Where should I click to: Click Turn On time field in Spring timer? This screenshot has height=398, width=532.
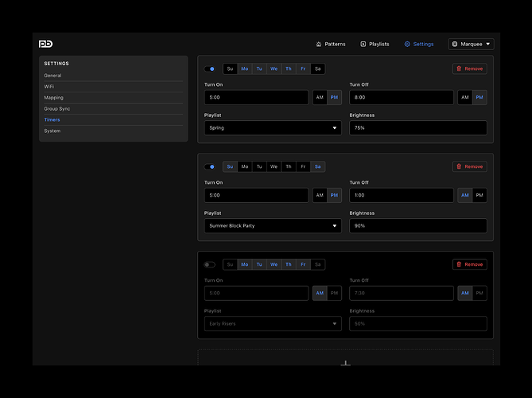click(257, 97)
